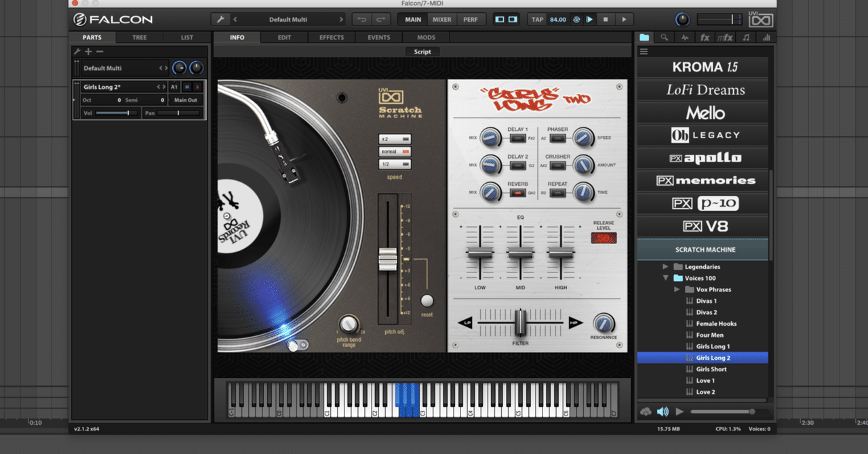The height and width of the screenshot is (454, 868).
Task: Select the EDIT tab
Action: (284, 37)
